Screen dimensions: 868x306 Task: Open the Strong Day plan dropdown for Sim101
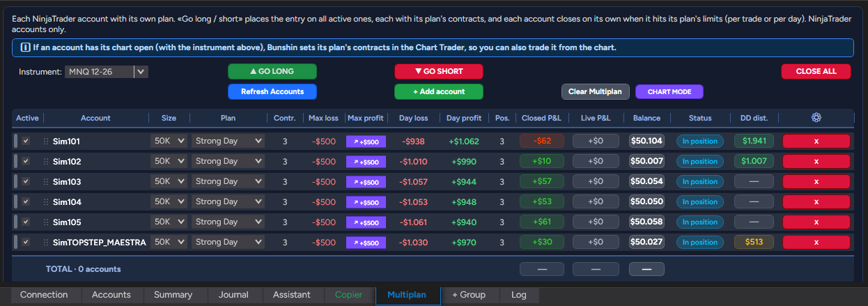pyautogui.click(x=228, y=141)
